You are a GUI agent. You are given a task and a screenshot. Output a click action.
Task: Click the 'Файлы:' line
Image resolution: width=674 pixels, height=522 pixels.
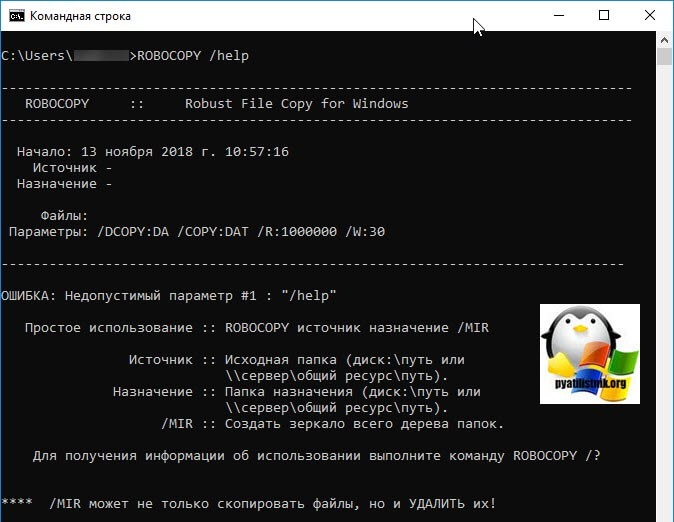pyautogui.click(x=64, y=216)
